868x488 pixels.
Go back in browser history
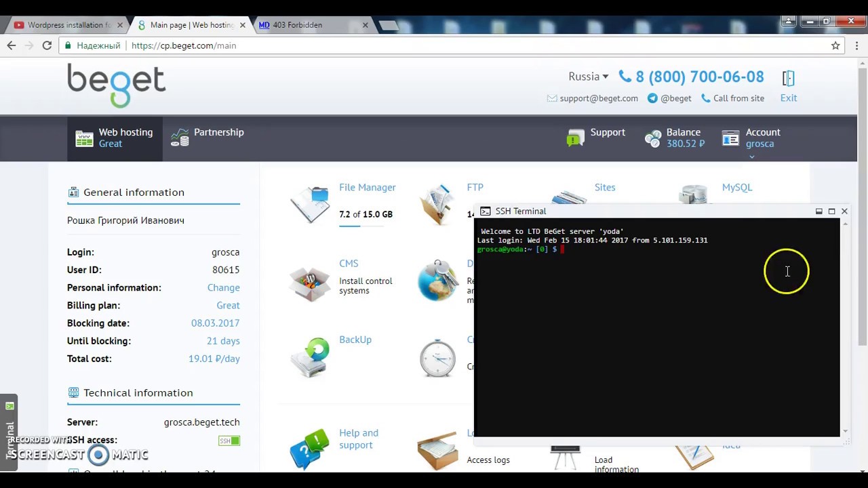click(x=12, y=45)
